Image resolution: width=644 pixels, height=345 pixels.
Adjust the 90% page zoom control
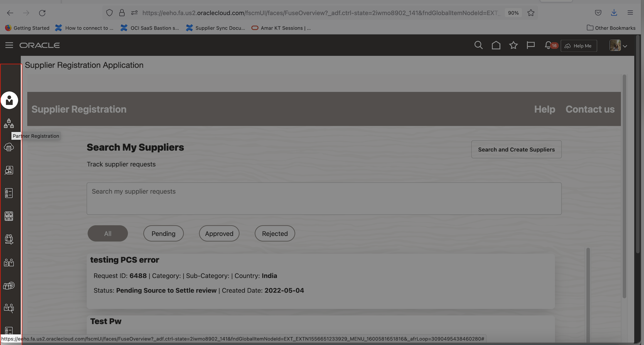pyautogui.click(x=513, y=13)
